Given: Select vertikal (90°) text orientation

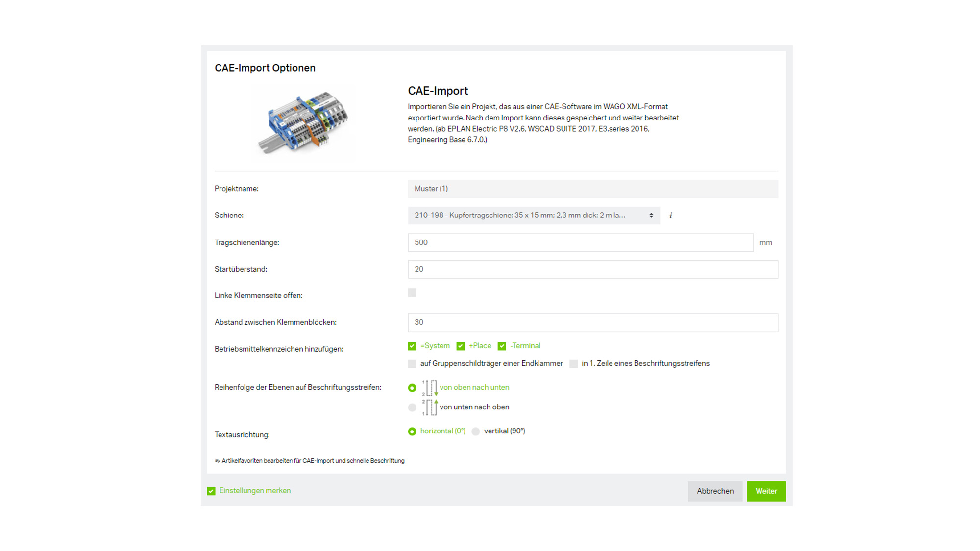Looking at the screenshot, I should point(475,431).
